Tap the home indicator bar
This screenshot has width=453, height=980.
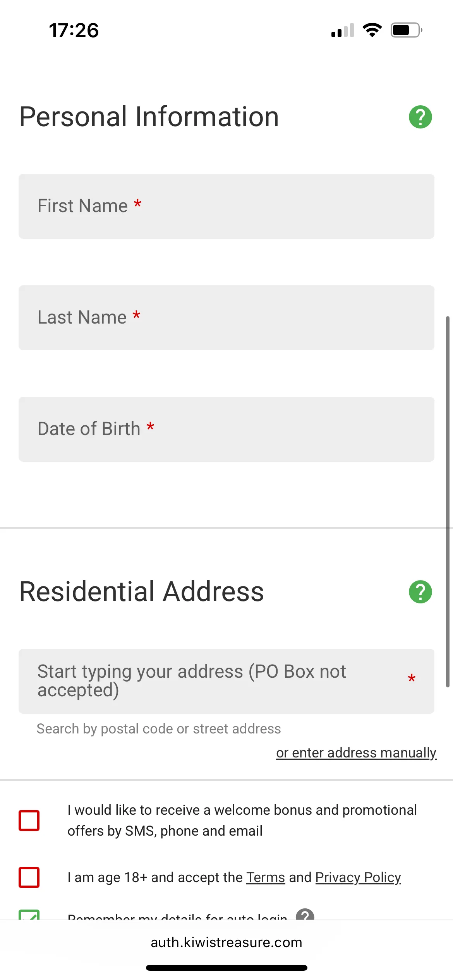tap(226, 968)
